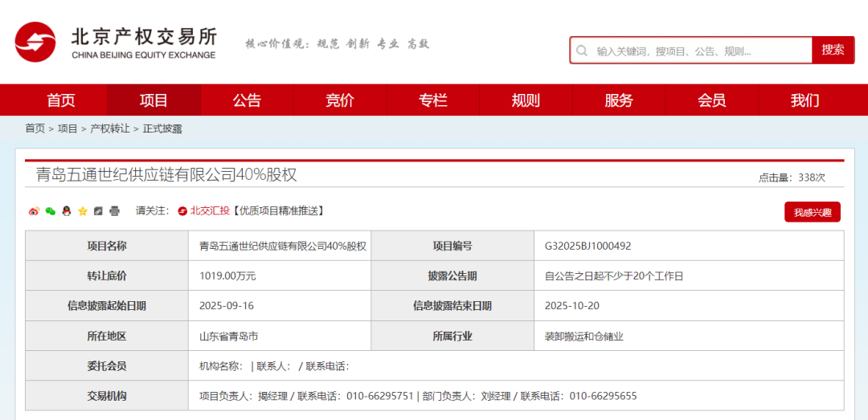Go to 项目 in breadcrumb
The width and height of the screenshot is (868, 420).
(68, 129)
